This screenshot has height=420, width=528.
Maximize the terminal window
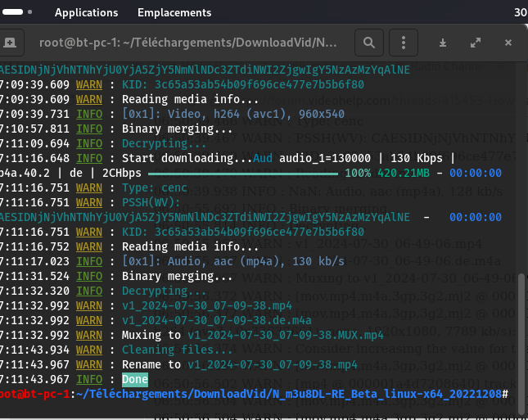tap(476, 43)
